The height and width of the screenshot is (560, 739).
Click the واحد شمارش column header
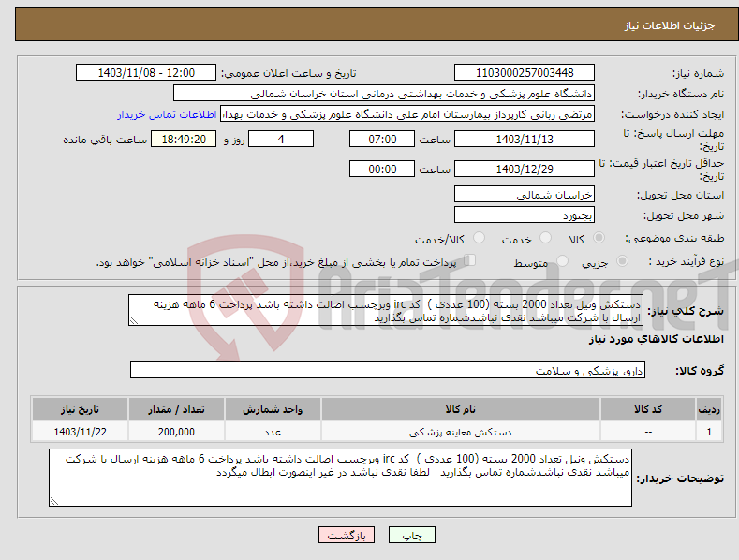coord(273,409)
